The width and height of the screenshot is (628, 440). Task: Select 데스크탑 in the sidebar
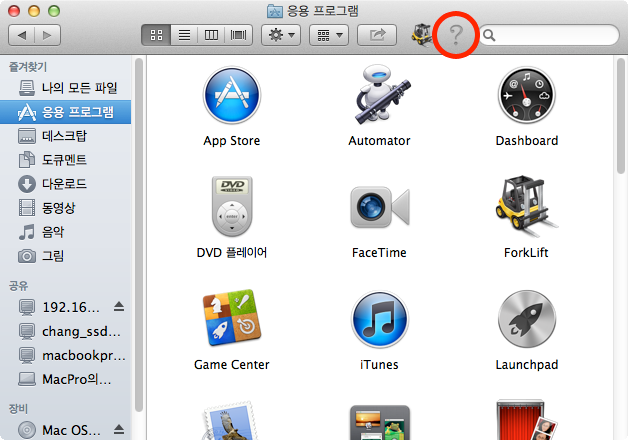point(66,136)
